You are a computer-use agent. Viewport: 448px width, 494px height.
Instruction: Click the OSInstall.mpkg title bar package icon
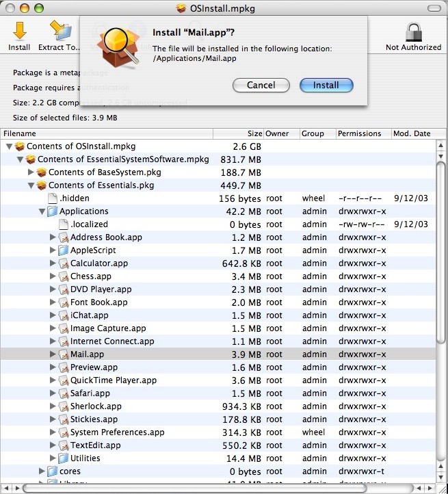(181, 8)
